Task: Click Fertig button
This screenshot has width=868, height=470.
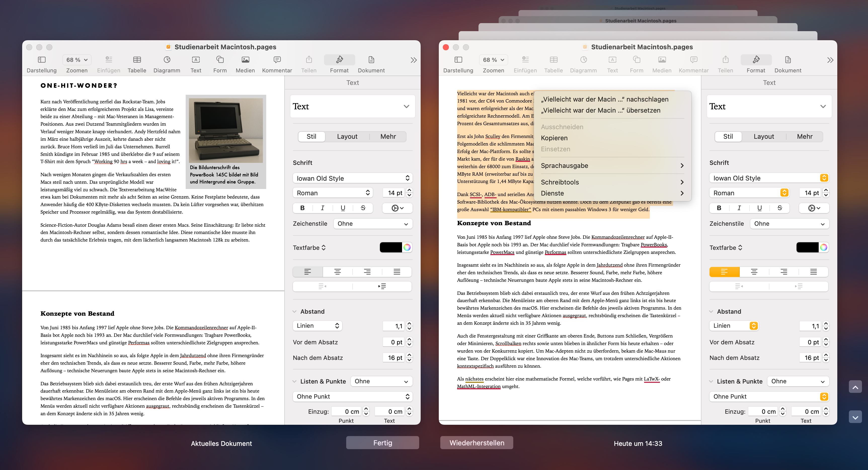Action: (382, 443)
